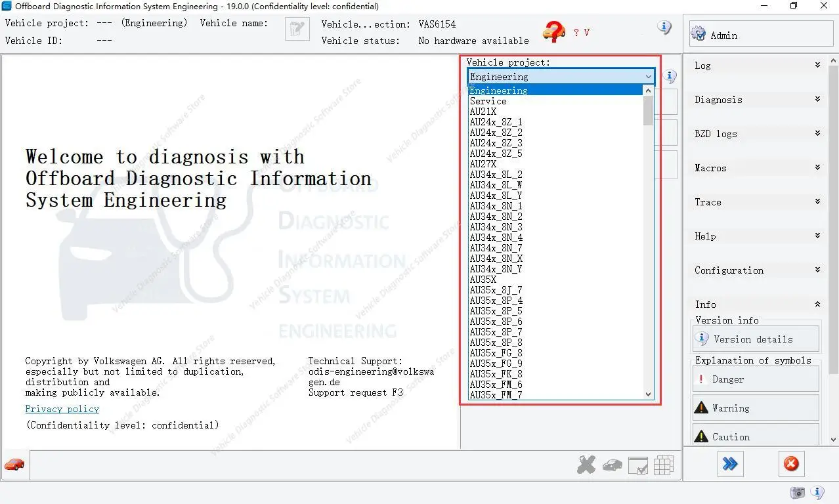Click the red X cancel button

(x=792, y=464)
